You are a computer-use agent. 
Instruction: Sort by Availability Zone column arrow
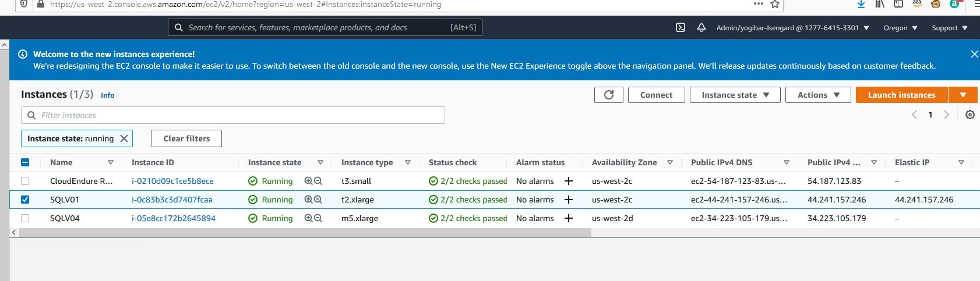tap(670, 162)
